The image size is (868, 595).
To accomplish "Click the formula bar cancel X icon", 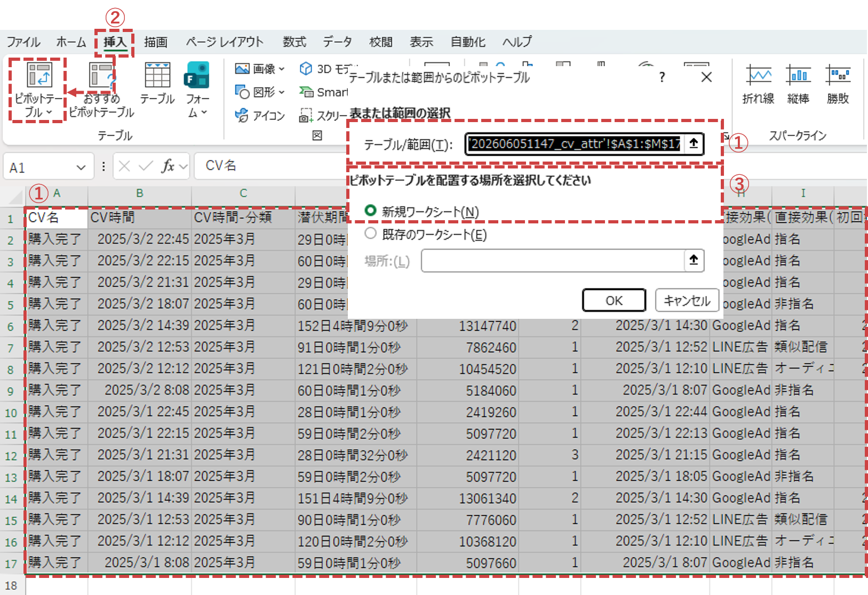I will [124, 166].
